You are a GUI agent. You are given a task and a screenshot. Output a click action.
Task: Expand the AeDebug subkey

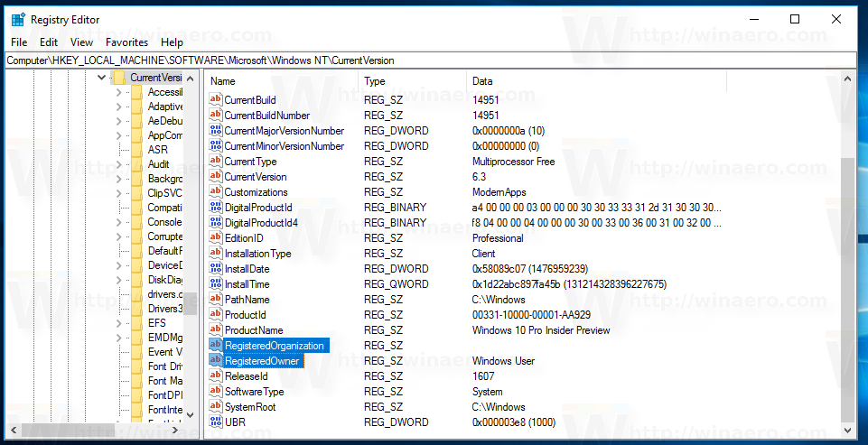point(119,121)
